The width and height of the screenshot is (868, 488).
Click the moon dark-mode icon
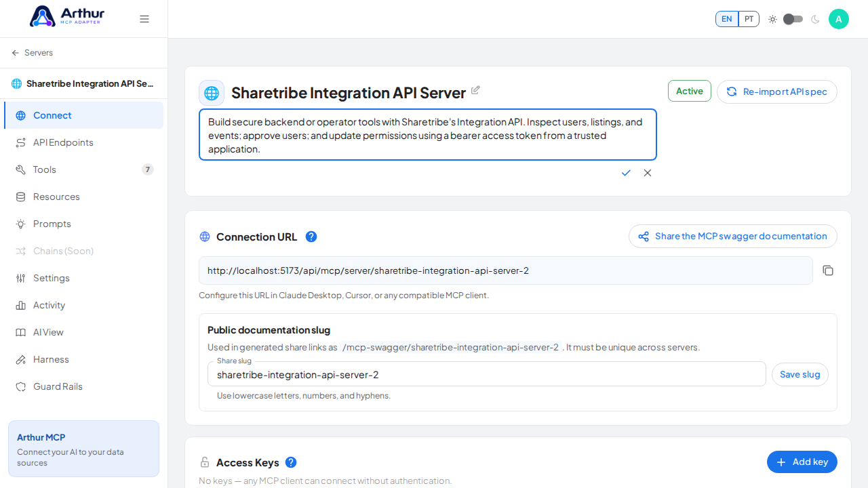815,19
